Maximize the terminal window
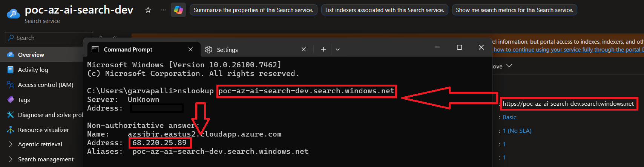 click(459, 47)
